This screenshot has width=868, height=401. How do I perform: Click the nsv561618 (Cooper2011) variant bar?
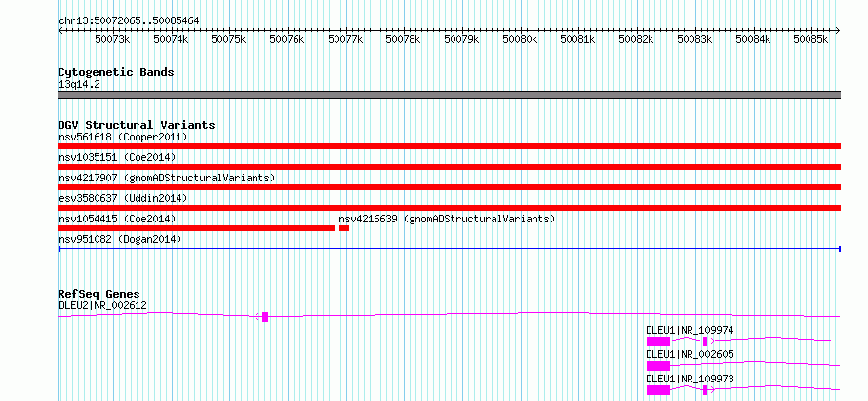click(x=449, y=146)
